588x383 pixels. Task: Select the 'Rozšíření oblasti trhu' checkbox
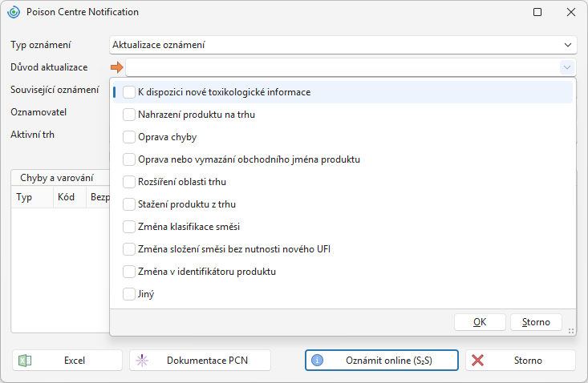pos(129,182)
